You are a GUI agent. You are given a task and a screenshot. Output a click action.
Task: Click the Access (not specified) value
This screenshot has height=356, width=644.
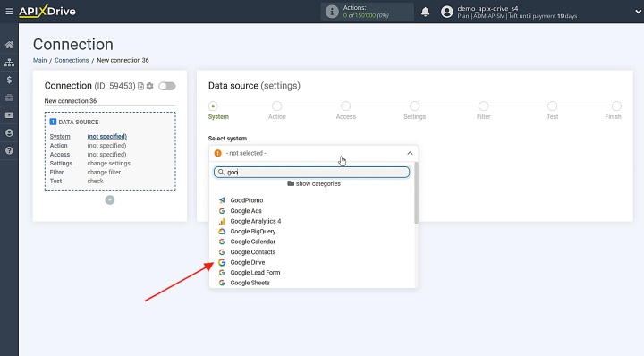point(106,155)
